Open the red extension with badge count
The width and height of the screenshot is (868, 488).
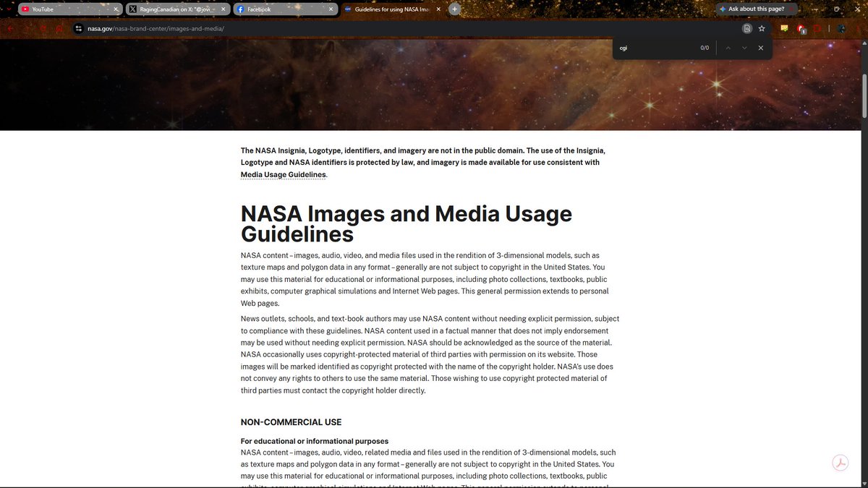(x=801, y=29)
